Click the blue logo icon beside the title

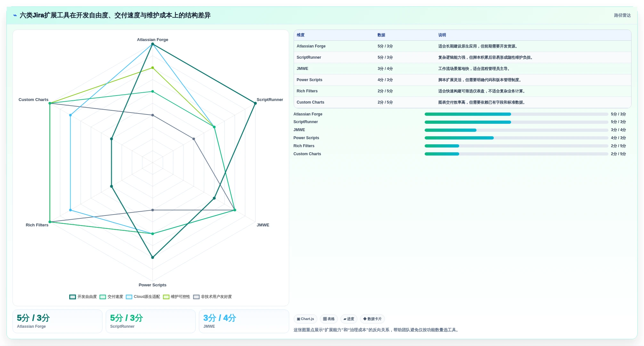(x=15, y=15)
